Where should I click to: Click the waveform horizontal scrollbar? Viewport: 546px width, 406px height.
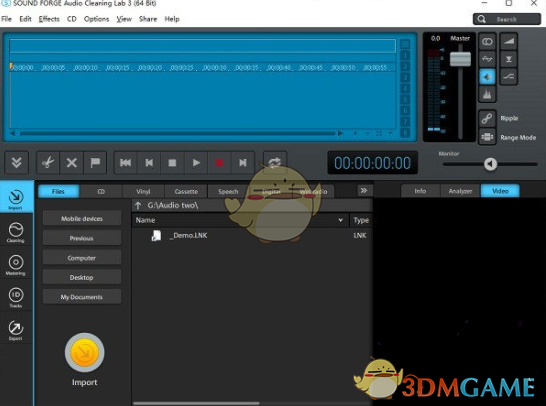pos(178,133)
